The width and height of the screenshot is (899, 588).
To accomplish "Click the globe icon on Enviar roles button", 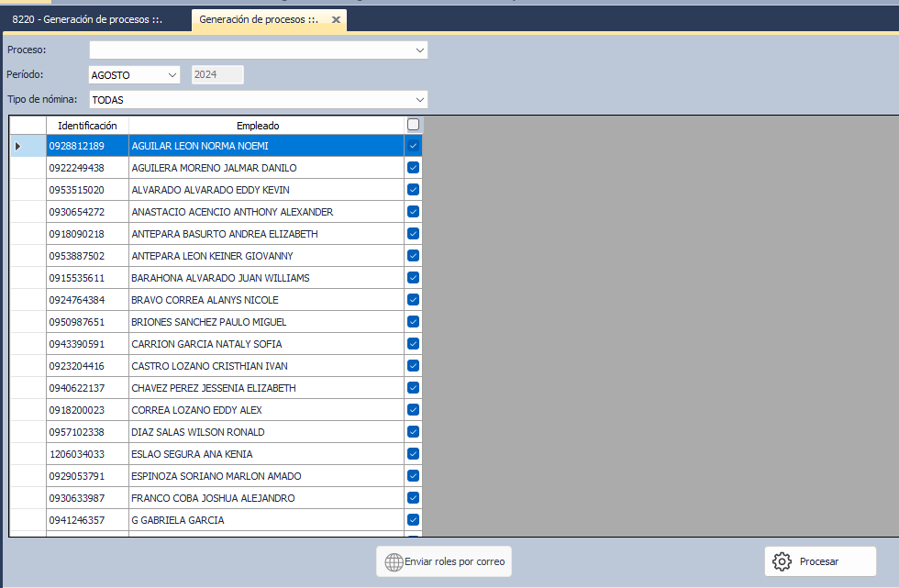I will tap(394, 561).
